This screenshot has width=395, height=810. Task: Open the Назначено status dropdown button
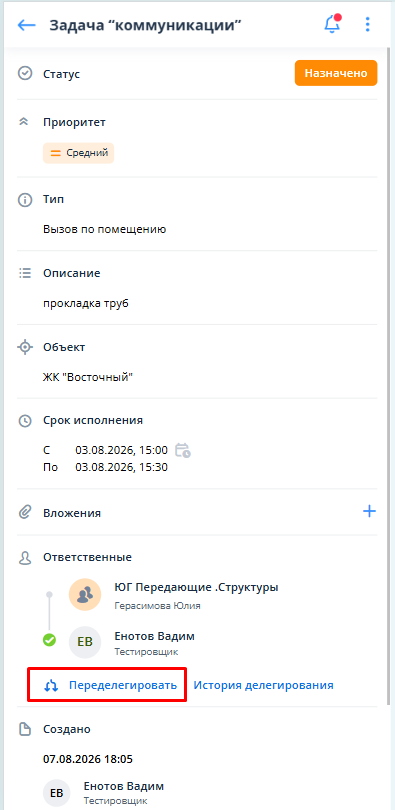pyautogui.click(x=336, y=73)
